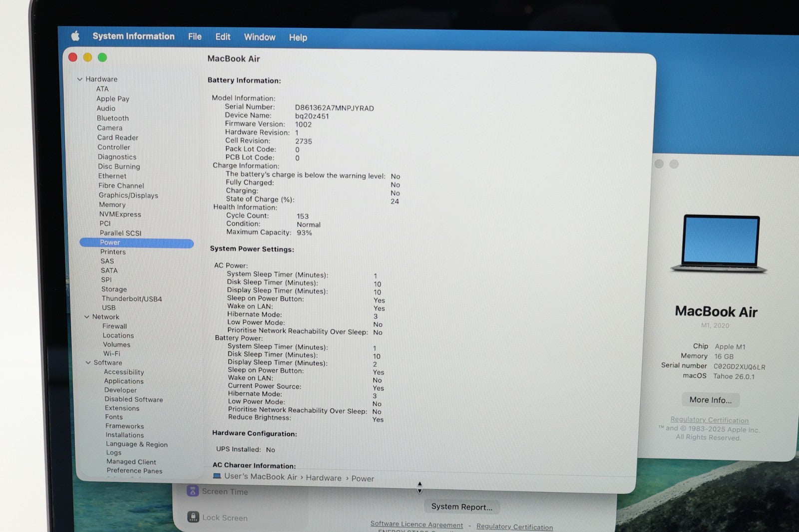Select Wi-Fi under Network
Image resolution: width=799 pixels, height=532 pixels.
(111, 353)
